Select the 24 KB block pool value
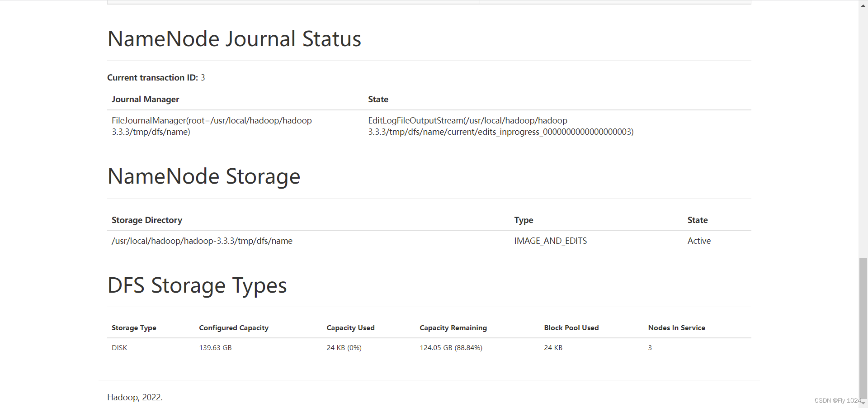Viewport: 868px width, 408px height. pyautogui.click(x=553, y=347)
